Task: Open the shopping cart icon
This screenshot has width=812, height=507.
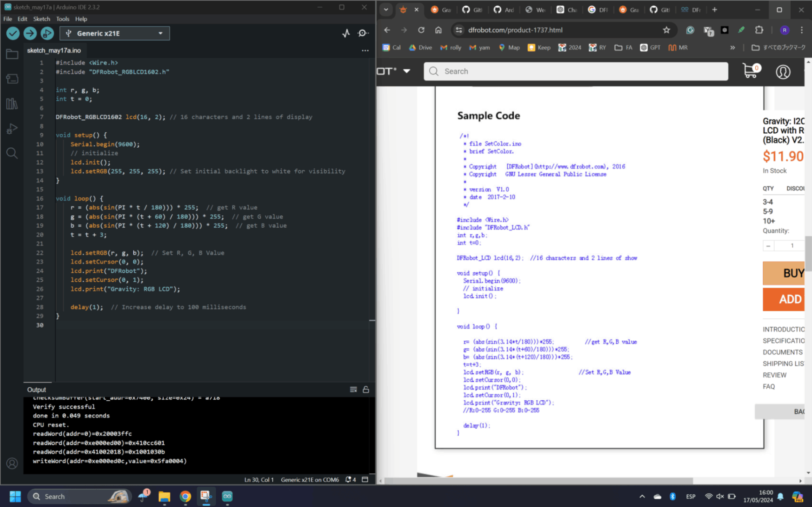Action: [x=751, y=71]
